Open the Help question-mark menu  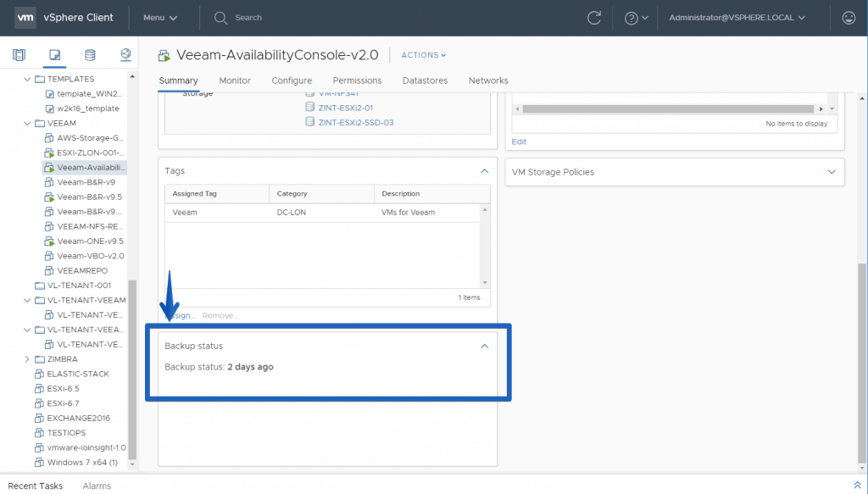636,19
